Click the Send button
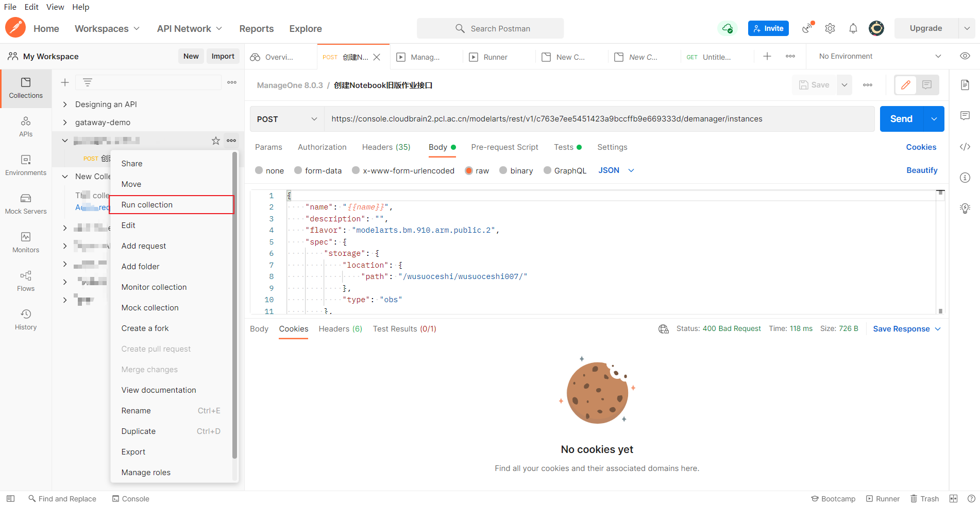The image size is (980, 506). click(902, 119)
